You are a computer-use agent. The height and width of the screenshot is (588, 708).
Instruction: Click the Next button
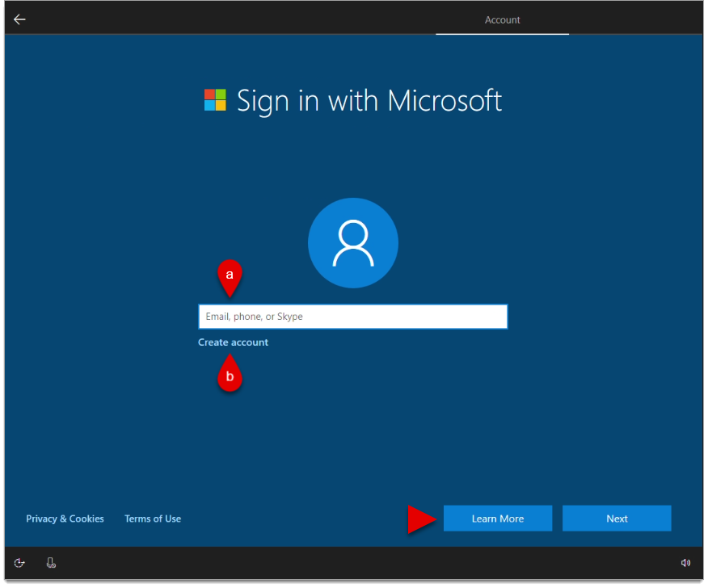click(617, 519)
